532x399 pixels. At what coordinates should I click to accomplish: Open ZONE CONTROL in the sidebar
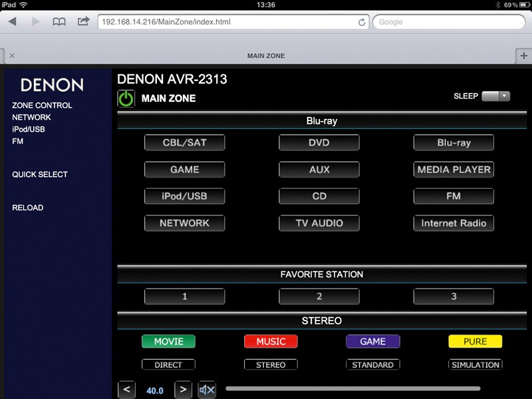click(42, 105)
